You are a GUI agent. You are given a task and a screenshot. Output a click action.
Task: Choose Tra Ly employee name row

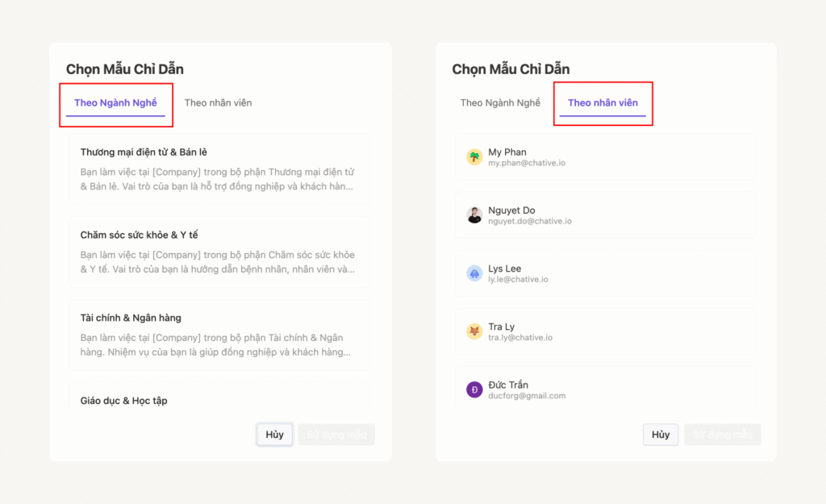click(605, 331)
